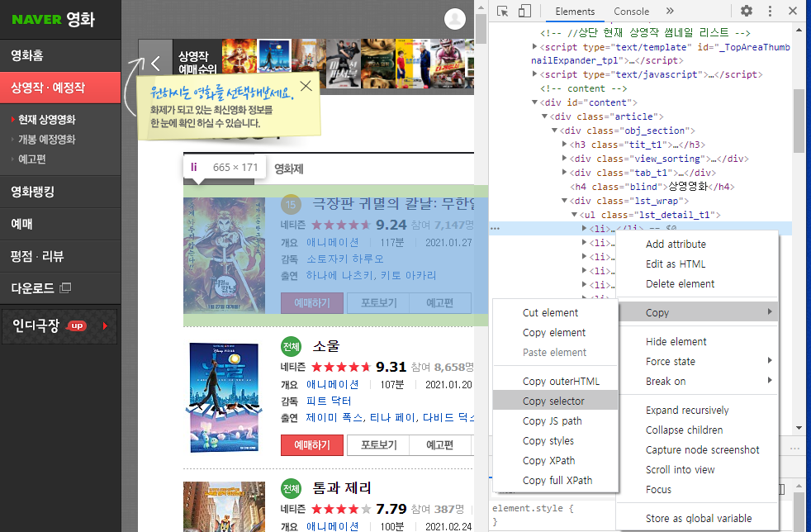Open 개봉 예정영화 submenu link
This screenshot has width=811, height=532.
[x=46, y=140]
